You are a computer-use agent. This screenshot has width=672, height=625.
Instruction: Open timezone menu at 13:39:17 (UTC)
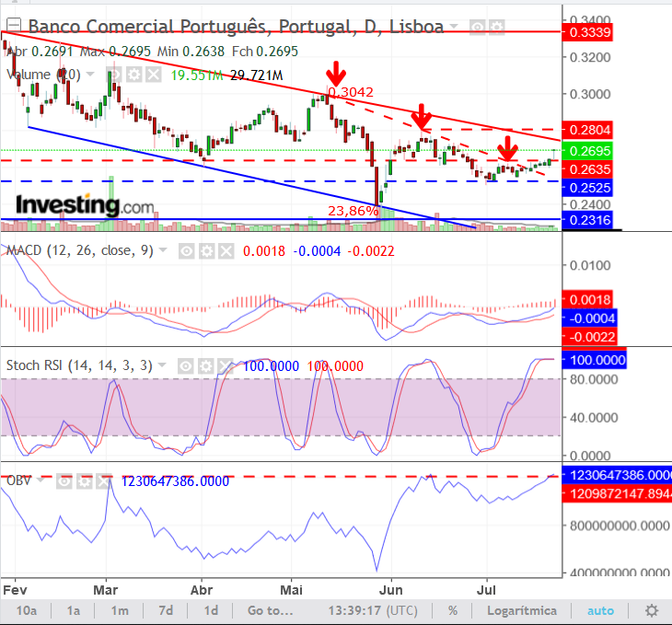pyautogui.click(x=373, y=610)
